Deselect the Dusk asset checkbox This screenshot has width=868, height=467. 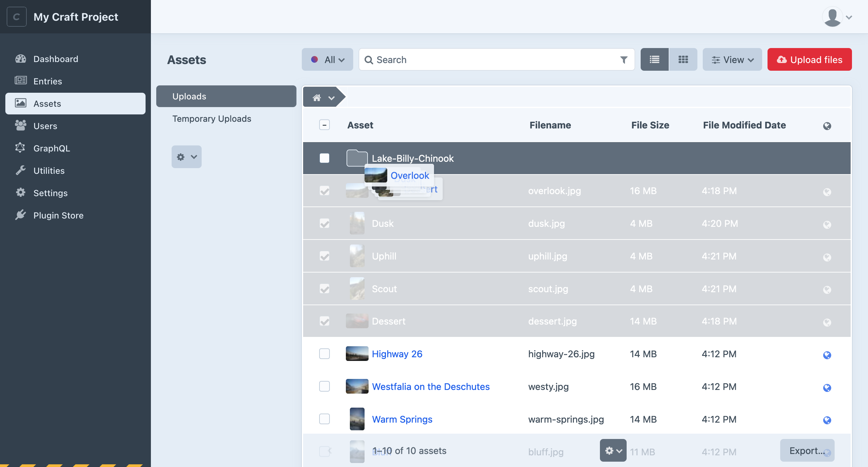point(324,223)
